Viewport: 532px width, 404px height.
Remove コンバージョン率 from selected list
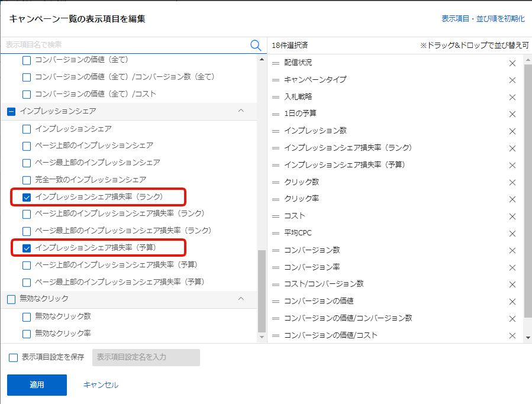coord(512,267)
